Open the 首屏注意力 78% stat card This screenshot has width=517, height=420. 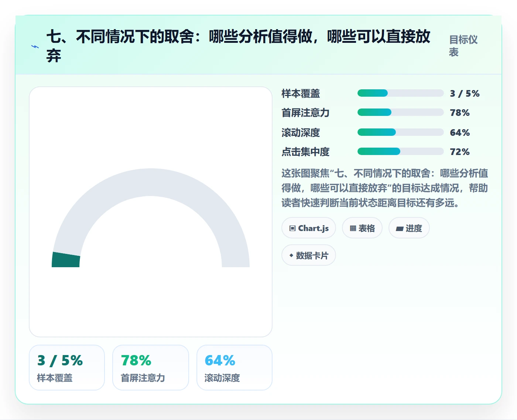point(151,368)
